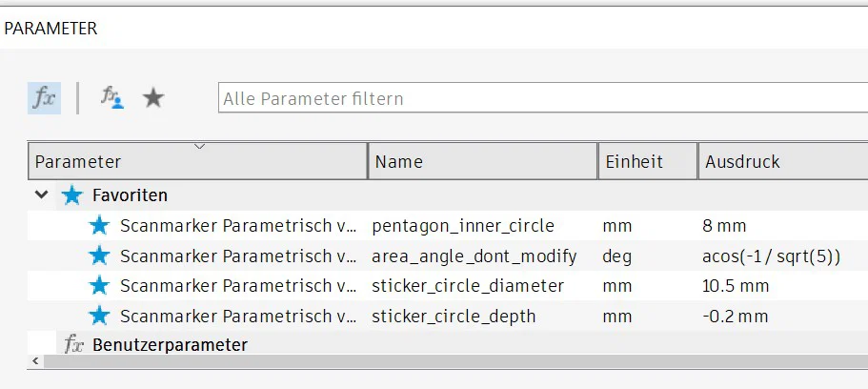868x389 pixels.
Task: Click the Favoriten group star icon
Action: point(72,195)
